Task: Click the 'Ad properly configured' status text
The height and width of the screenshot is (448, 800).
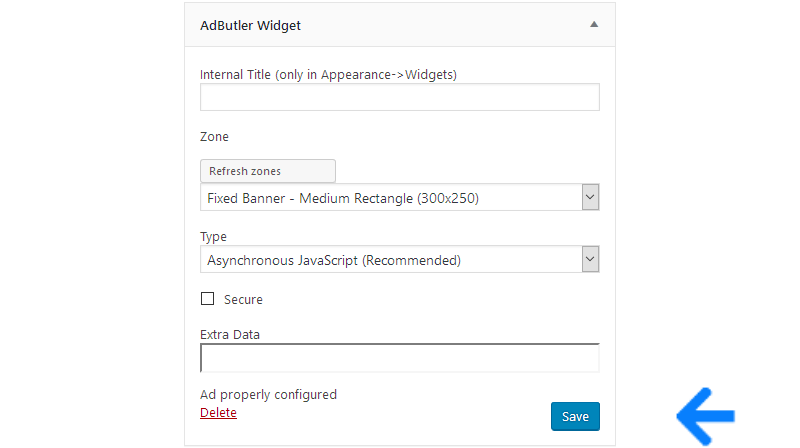Action: (x=268, y=395)
